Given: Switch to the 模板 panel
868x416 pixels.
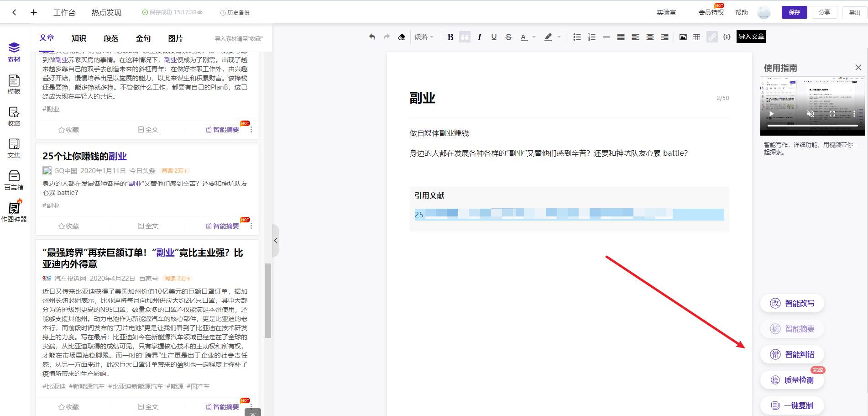Looking at the screenshot, I should click(x=14, y=84).
